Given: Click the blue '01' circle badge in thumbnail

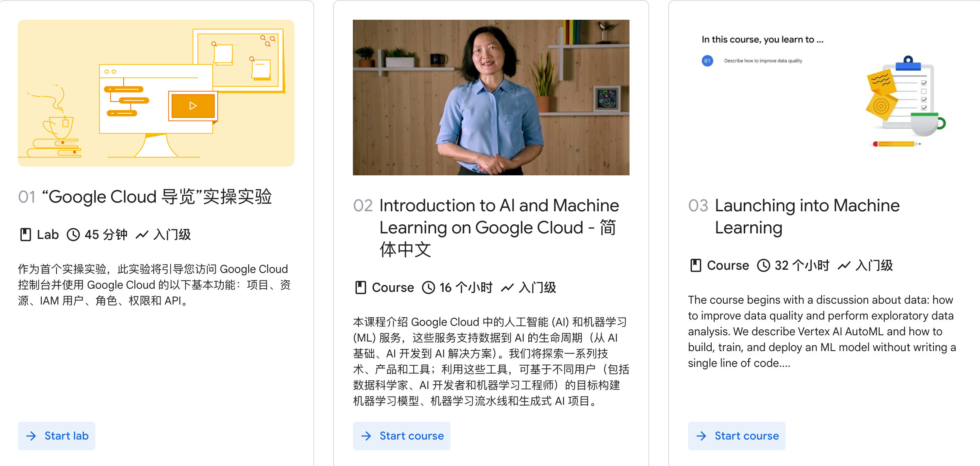Looking at the screenshot, I should coord(707,61).
